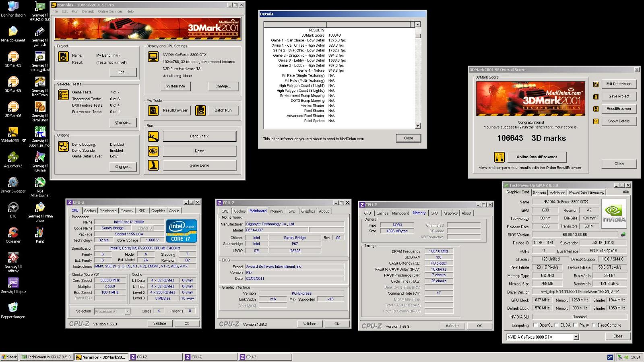Image resolution: width=644 pixels, height=362 pixels.
Task: Switch to TechPowerUp GPU-Z taskbar button
Action: pyautogui.click(x=46, y=357)
